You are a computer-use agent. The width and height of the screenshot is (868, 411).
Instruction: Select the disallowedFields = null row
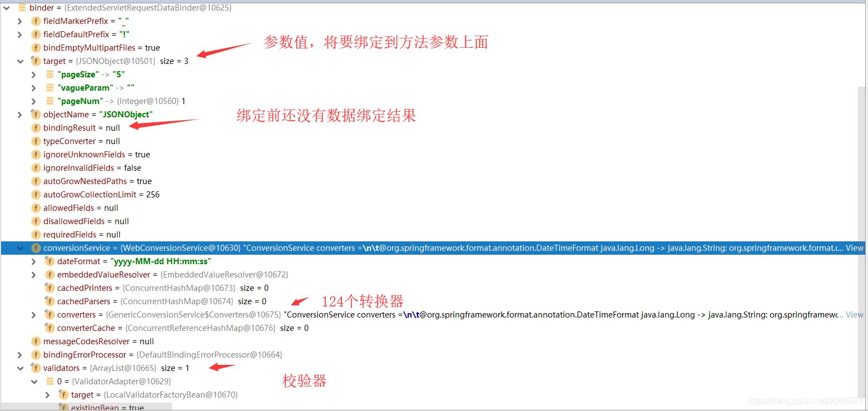click(434, 221)
